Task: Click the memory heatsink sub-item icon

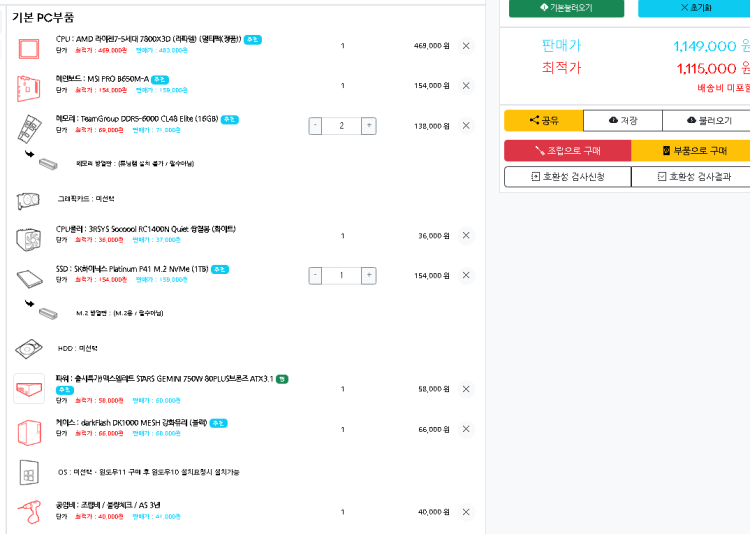Action: 48,164
